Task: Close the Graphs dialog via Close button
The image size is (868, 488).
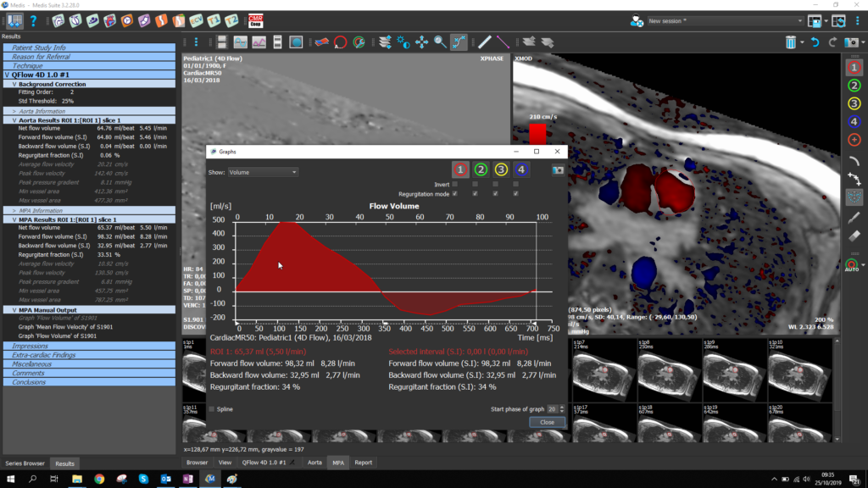Action: 547,422
